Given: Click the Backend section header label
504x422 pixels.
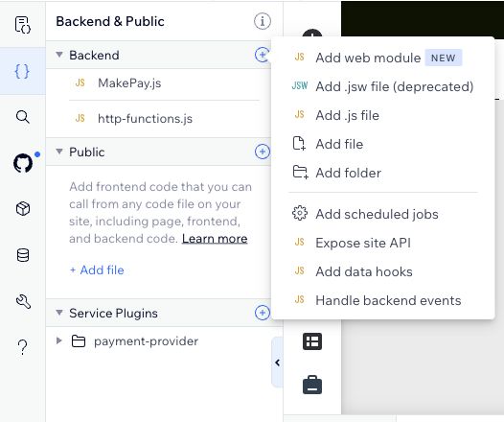Looking at the screenshot, I should pyautogui.click(x=94, y=55).
